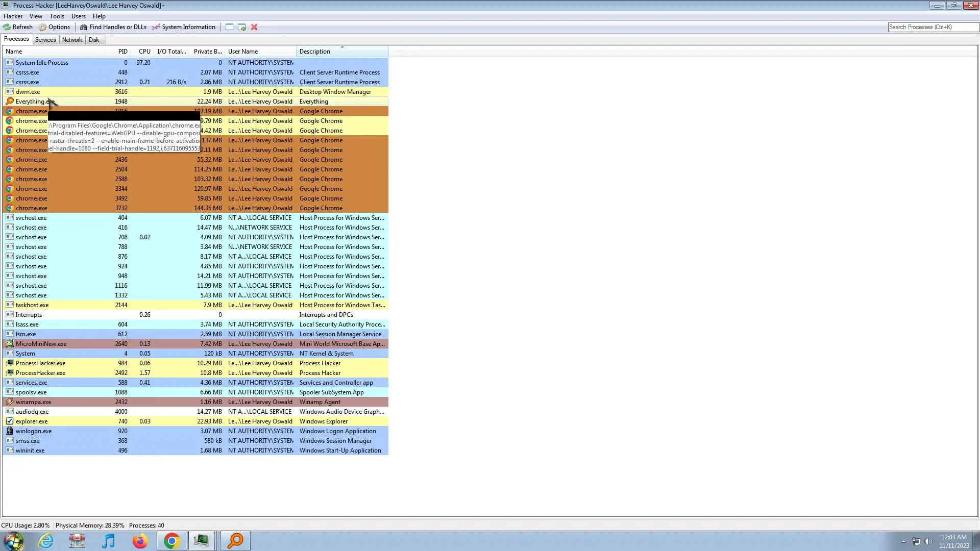This screenshot has height=551, width=980.
Task: Sort by Private Bytes column header
Action: coord(207,52)
